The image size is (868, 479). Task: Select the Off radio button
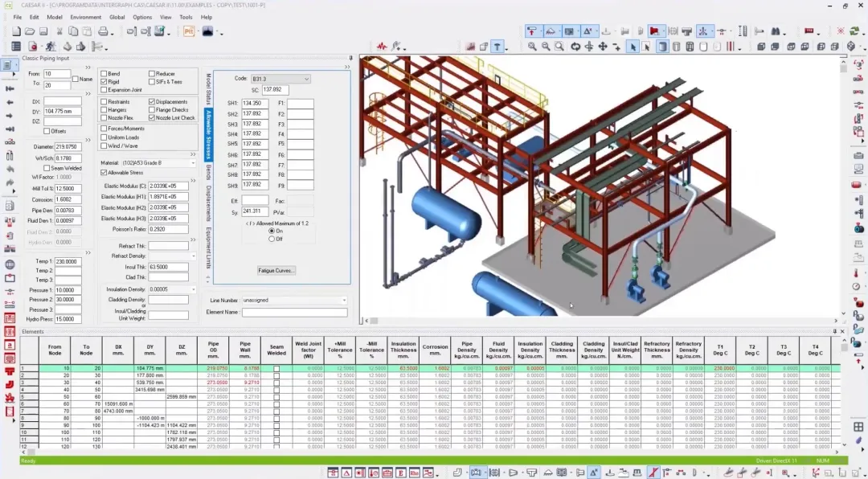tap(272, 239)
